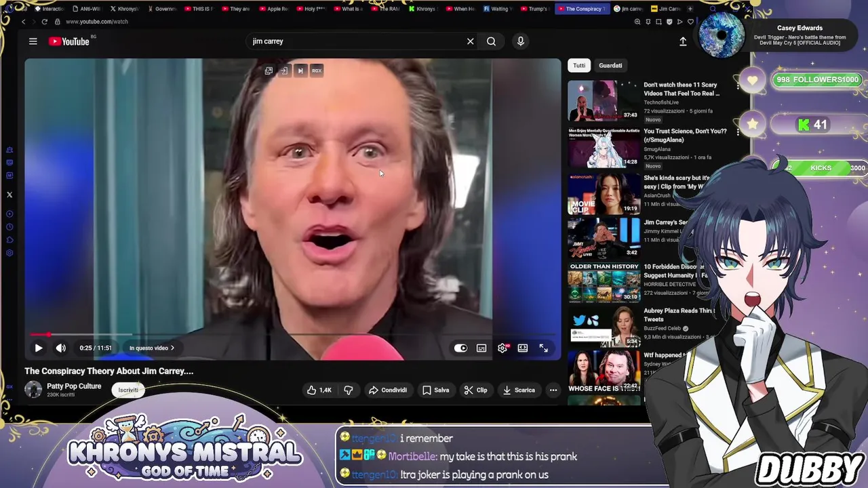
Task: Open sidebar 'M' panel icon
Action: (9, 176)
